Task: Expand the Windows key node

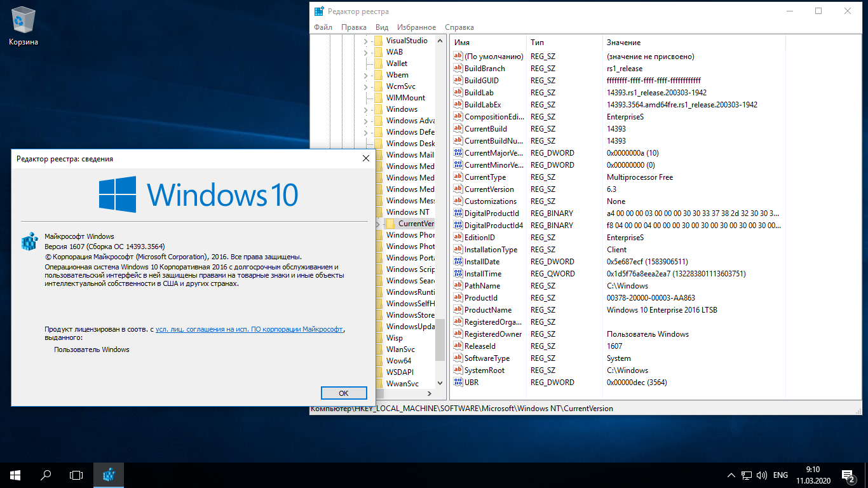Action: coord(366,109)
